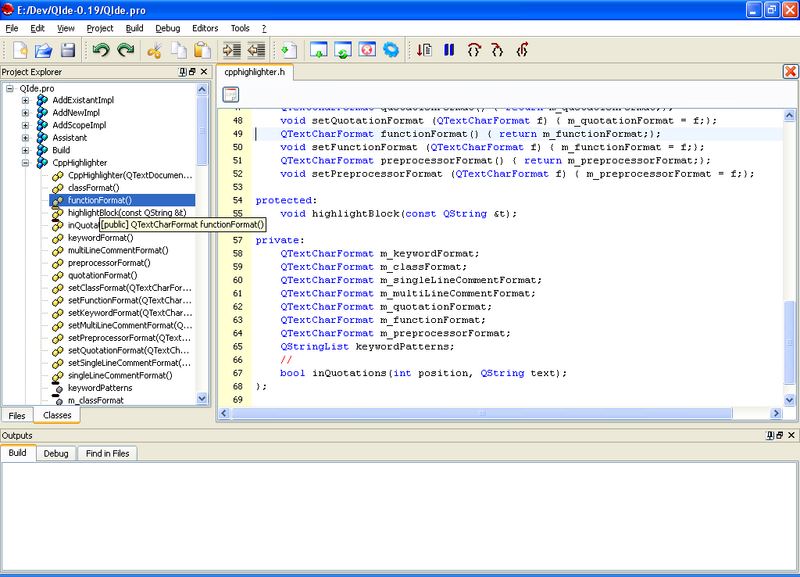Click the Cut scissors icon
The height and width of the screenshot is (577, 800).
(x=155, y=50)
